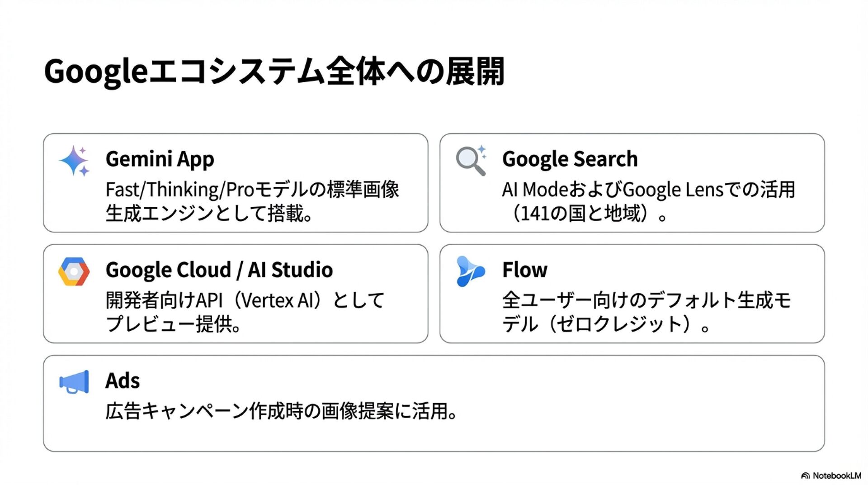The height and width of the screenshot is (485, 868).
Task: Select the Google Cloud / AI Studio heading
Action: tap(219, 270)
